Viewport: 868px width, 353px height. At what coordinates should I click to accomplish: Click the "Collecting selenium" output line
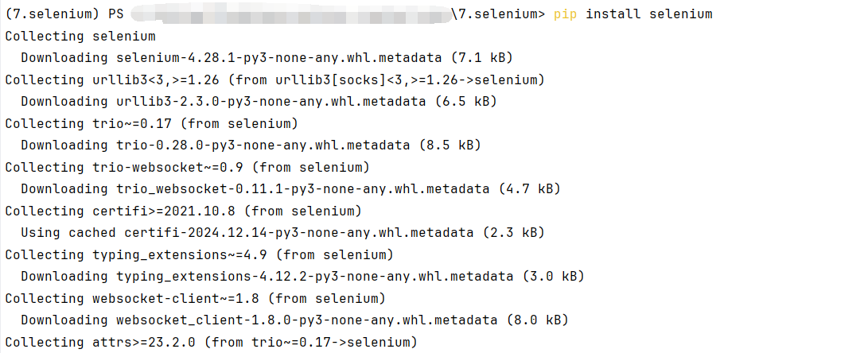[80, 36]
